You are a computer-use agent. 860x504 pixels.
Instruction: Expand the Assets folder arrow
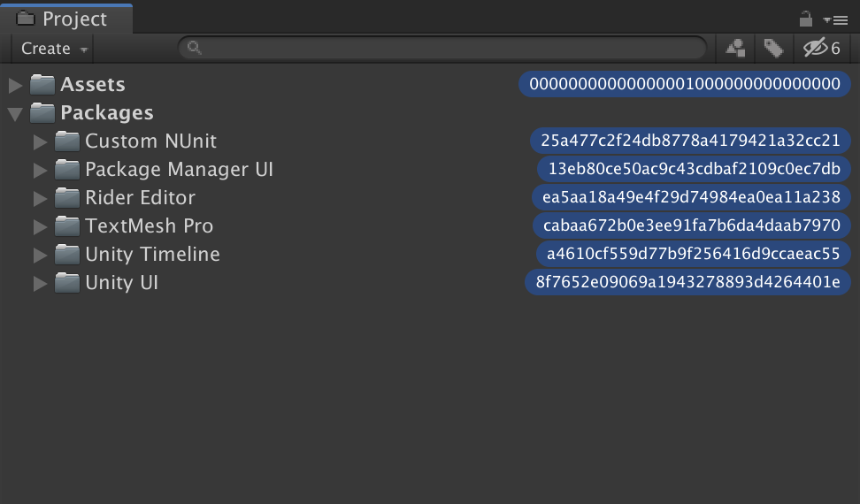coord(15,85)
